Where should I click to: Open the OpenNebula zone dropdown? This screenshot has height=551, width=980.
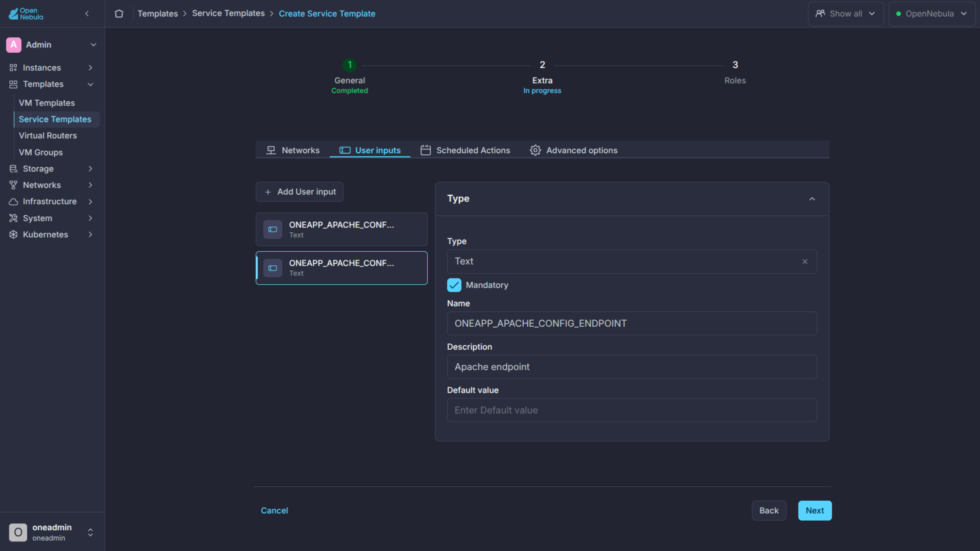pos(932,14)
